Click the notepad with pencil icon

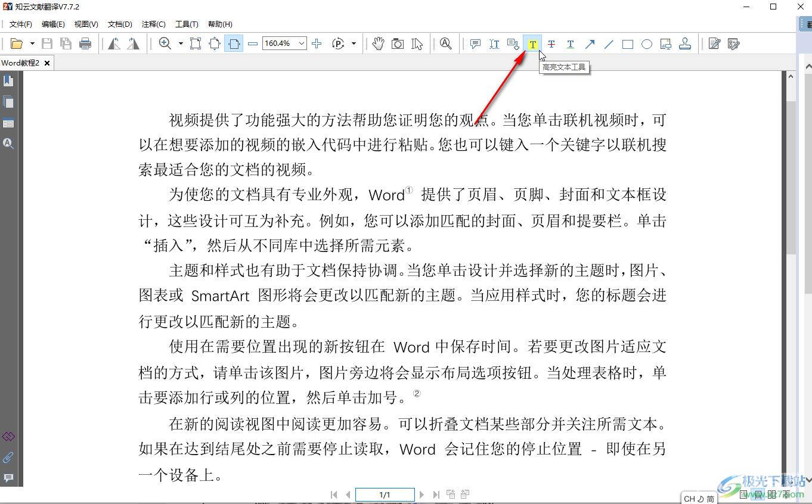(x=715, y=43)
